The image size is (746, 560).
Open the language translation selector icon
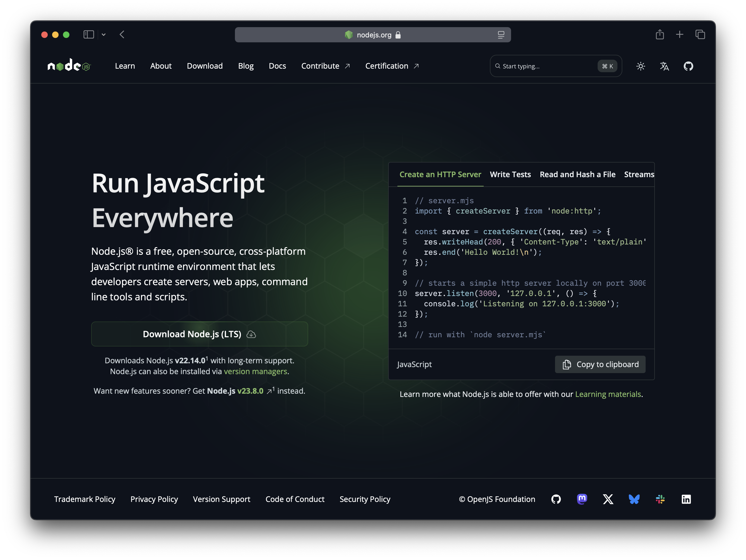(664, 66)
